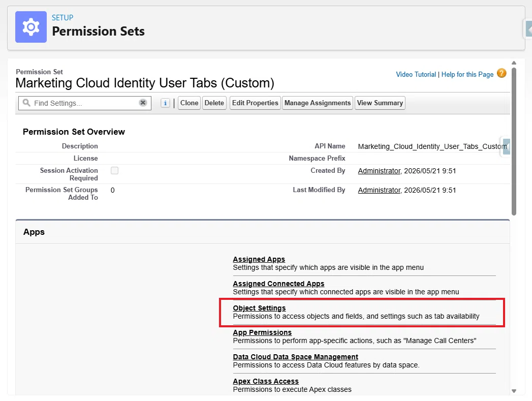Open Assigned Connected Apps settings
Image resolution: width=532 pixels, height=401 pixels.
pyautogui.click(x=278, y=284)
